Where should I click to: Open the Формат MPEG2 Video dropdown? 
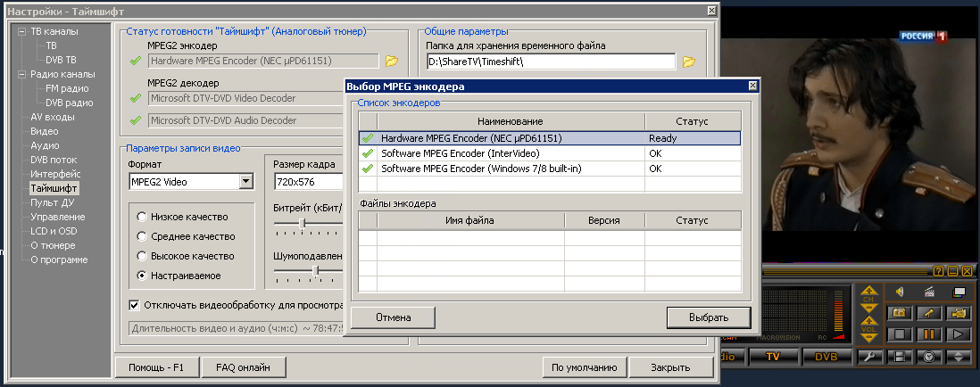click(245, 182)
